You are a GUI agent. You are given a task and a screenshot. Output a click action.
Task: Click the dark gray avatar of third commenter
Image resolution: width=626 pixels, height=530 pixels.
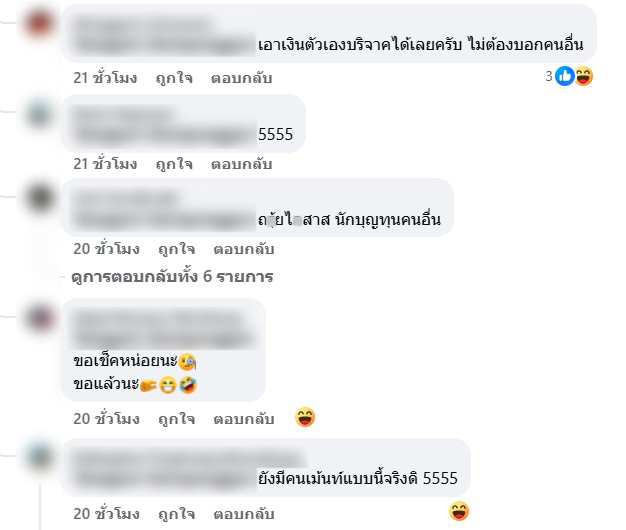tap(40, 198)
